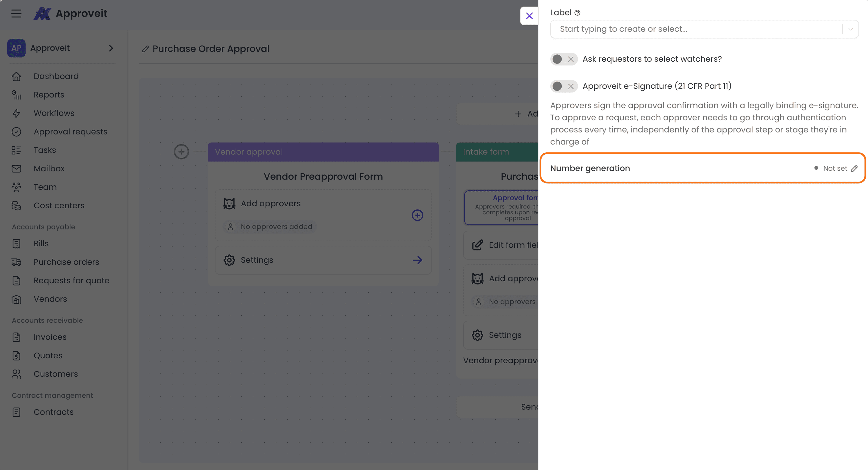Screen dimensions: 868x470
Task: Open the hamburger menu icon
Action: (16, 13)
